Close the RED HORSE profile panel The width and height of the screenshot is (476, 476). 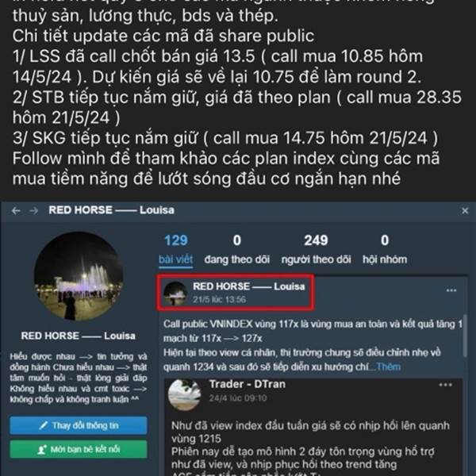pyautogui.click(x=465, y=210)
